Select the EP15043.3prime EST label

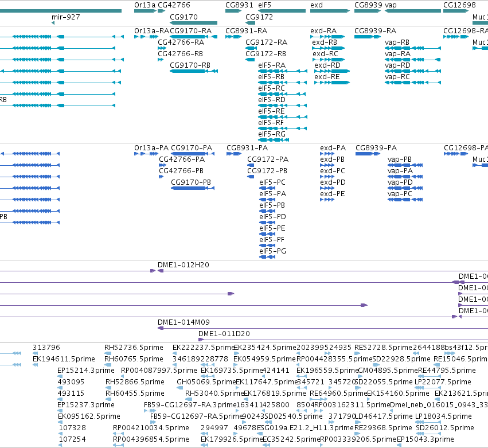coord(425,439)
